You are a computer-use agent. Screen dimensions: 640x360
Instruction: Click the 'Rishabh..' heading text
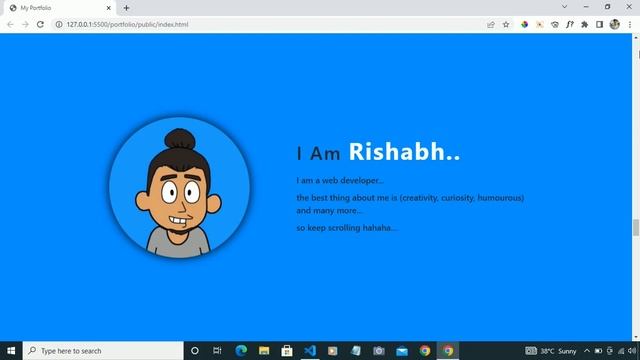404,152
